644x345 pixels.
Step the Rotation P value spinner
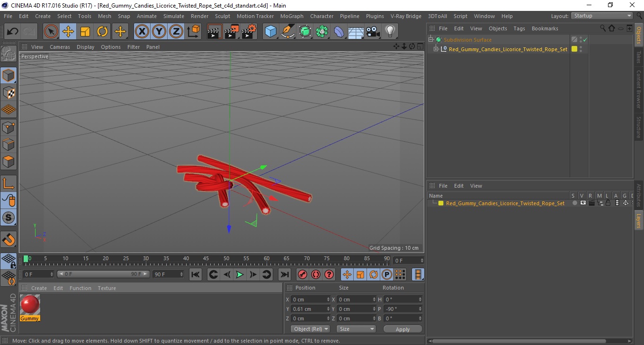(x=420, y=309)
